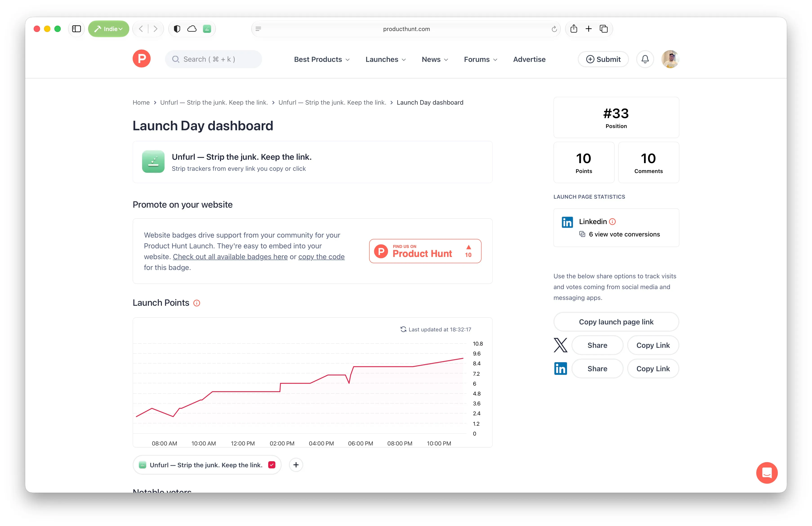Click the iCloud cloud icon in toolbar
The image size is (812, 526).
(192, 29)
